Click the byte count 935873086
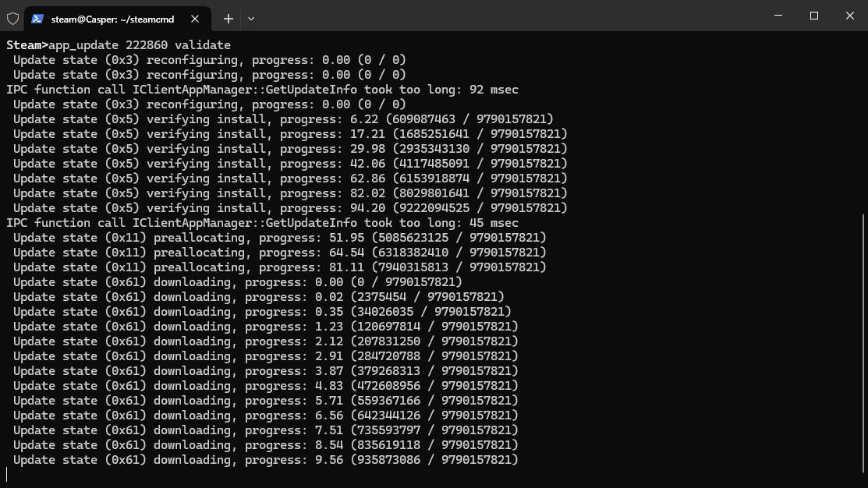 click(389, 460)
